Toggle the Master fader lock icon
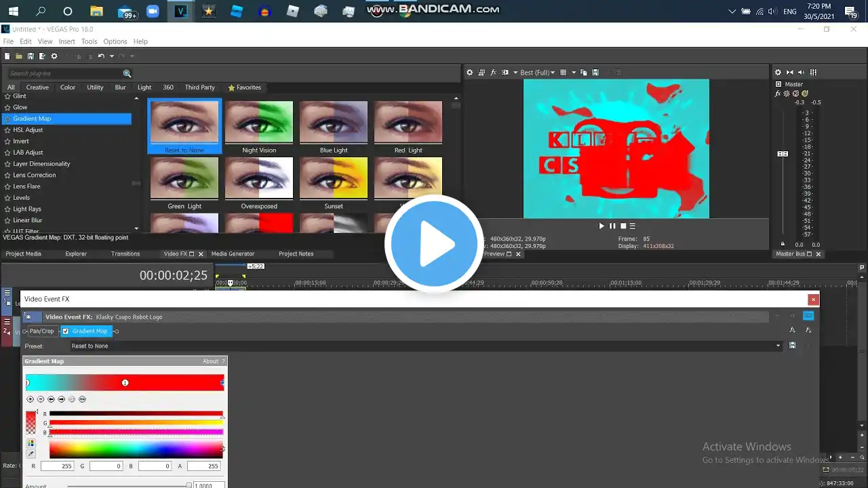Viewport: 868px width, 488px height. tap(783, 244)
